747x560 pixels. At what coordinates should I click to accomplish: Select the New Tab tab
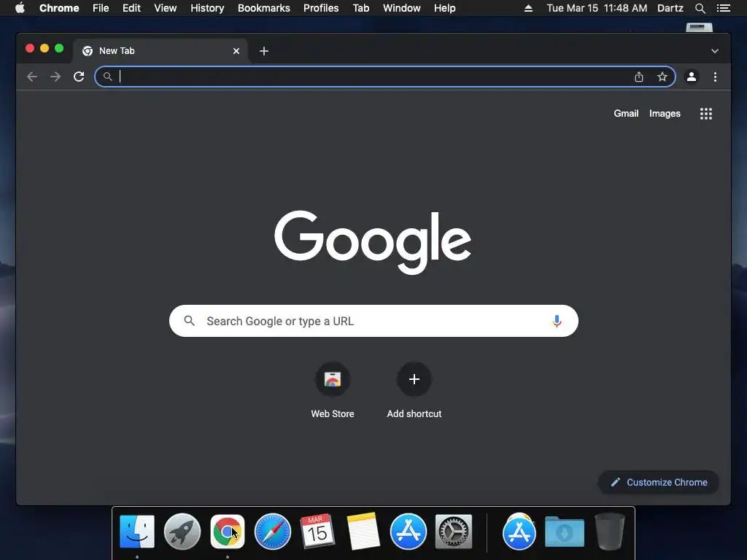point(160,51)
